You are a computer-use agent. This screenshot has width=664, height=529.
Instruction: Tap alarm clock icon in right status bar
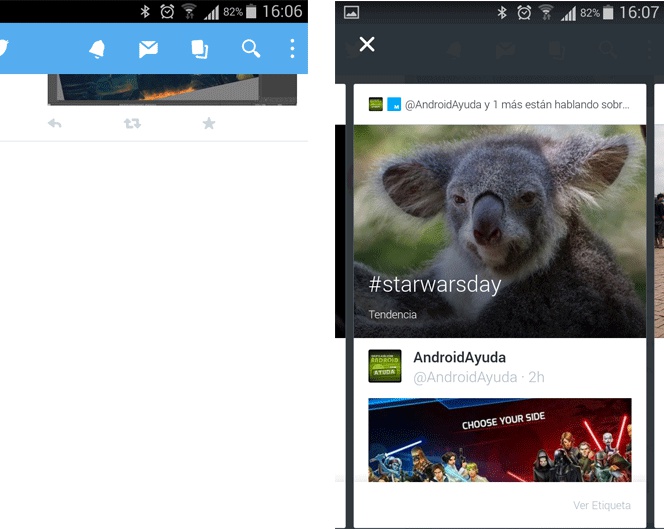click(x=524, y=13)
